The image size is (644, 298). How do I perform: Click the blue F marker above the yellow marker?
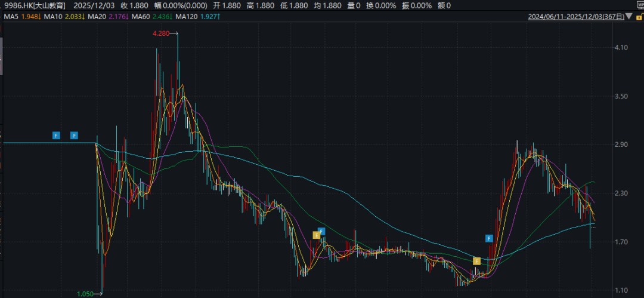click(x=321, y=231)
